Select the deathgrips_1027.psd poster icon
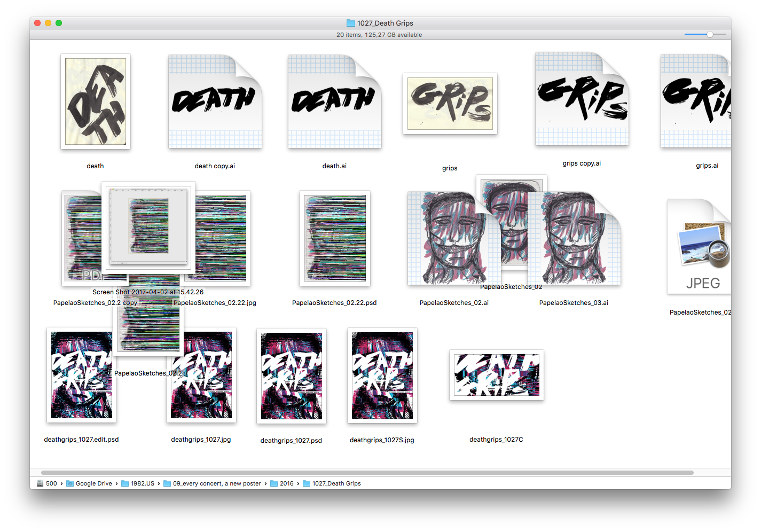Image resolution: width=761 pixels, height=532 pixels. (x=292, y=376)
